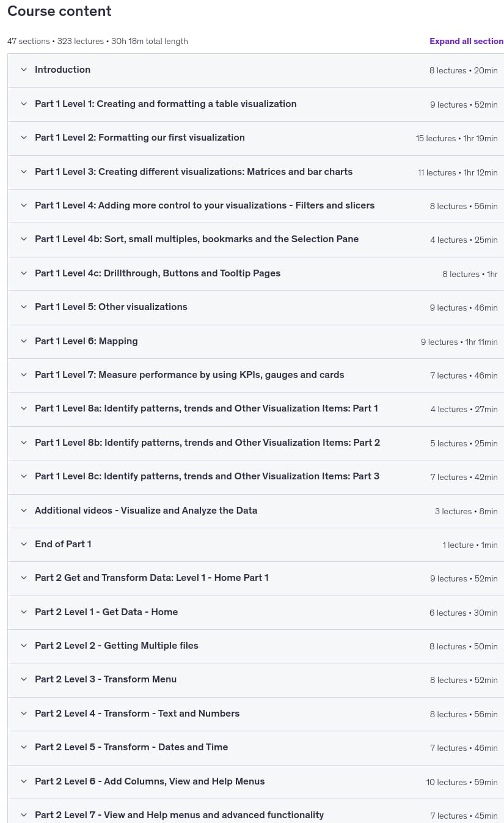The width and height of the screenshot is (504, 823).
Task: Expand chevron for Part 2 Level 1 Get Data
Action: pyautogui.click(x=24, y=612)
